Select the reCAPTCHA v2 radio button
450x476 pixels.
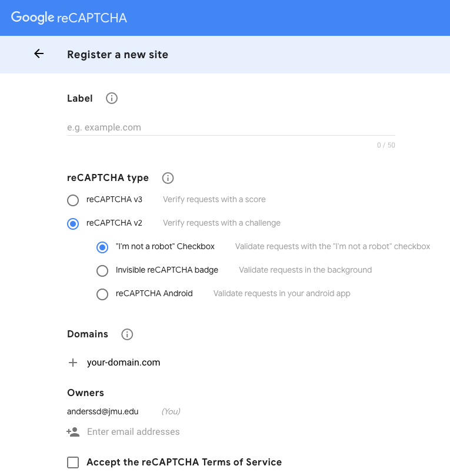[73, 223]
